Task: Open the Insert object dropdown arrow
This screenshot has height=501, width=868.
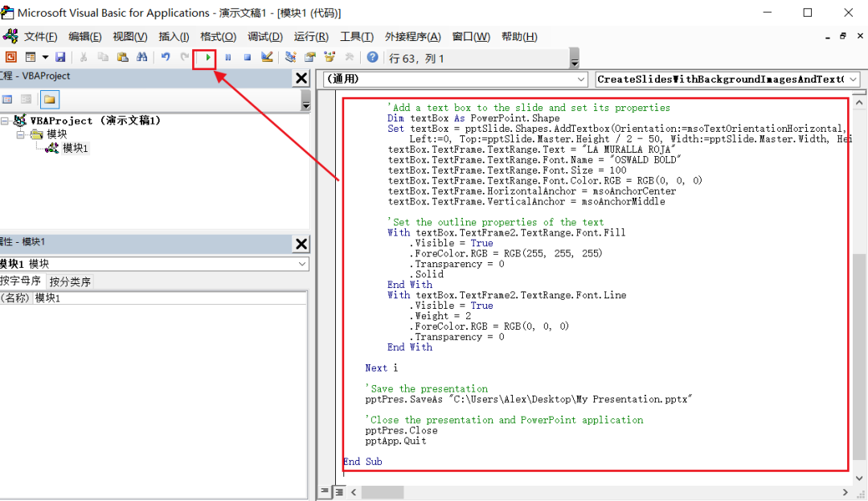Action: click(45, 57)
